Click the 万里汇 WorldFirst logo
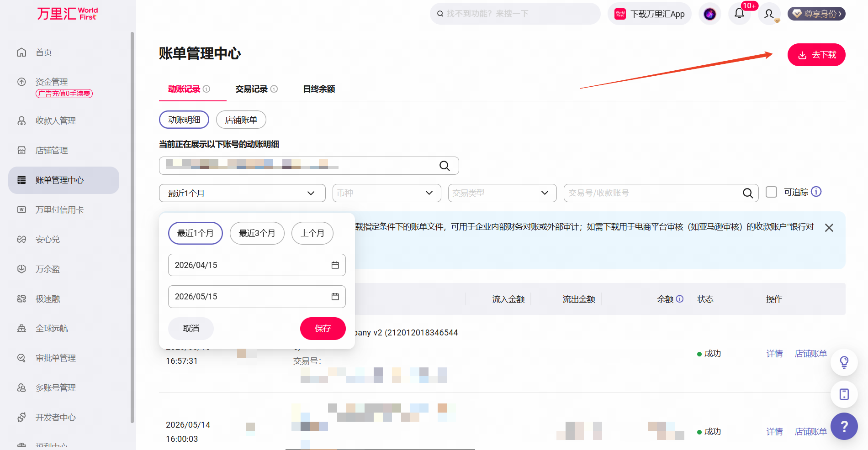868x450 pixels. (x=67, y=14)
